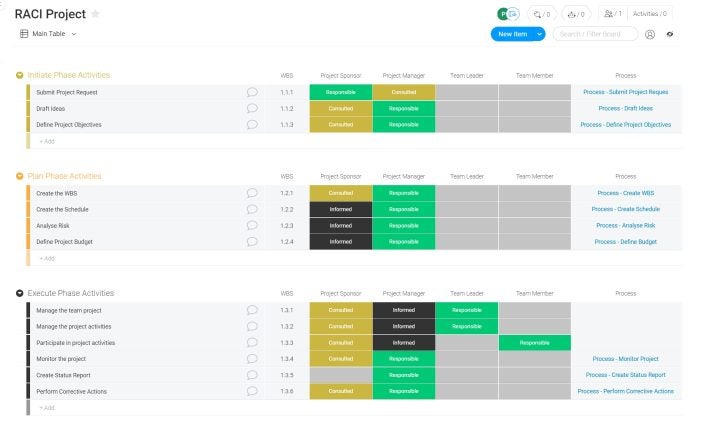Collapse the Execute Phase Activities group
This screenshot has width=706, height=427.
(20, 294)
